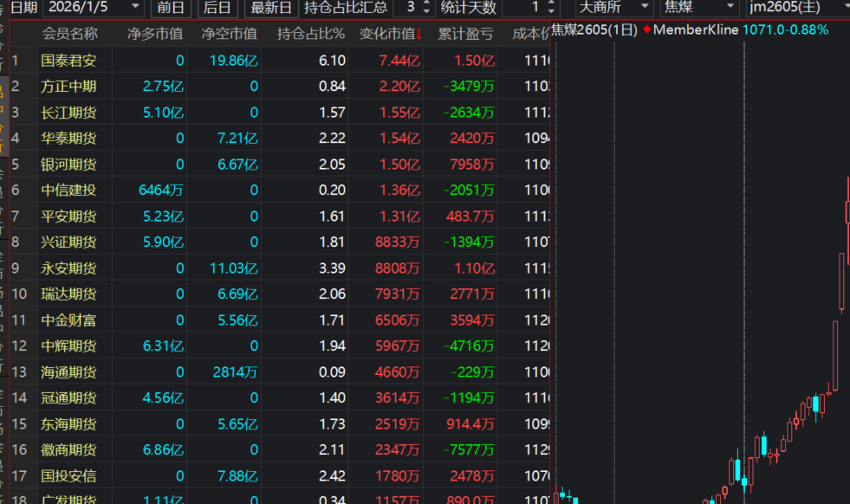Viewport: 850px width, 504px height.
Task: Click the 会员名称 column header
Action: (x=69, y=35)
